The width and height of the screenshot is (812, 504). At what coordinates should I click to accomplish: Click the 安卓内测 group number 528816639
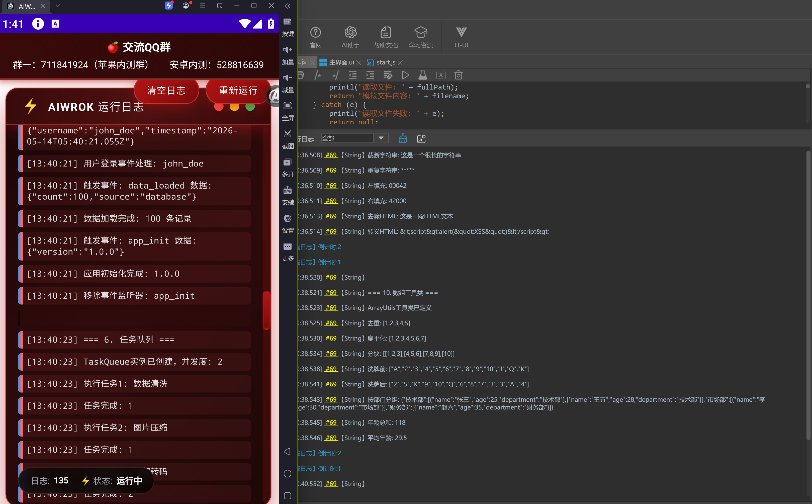click(x=240, y=65)
